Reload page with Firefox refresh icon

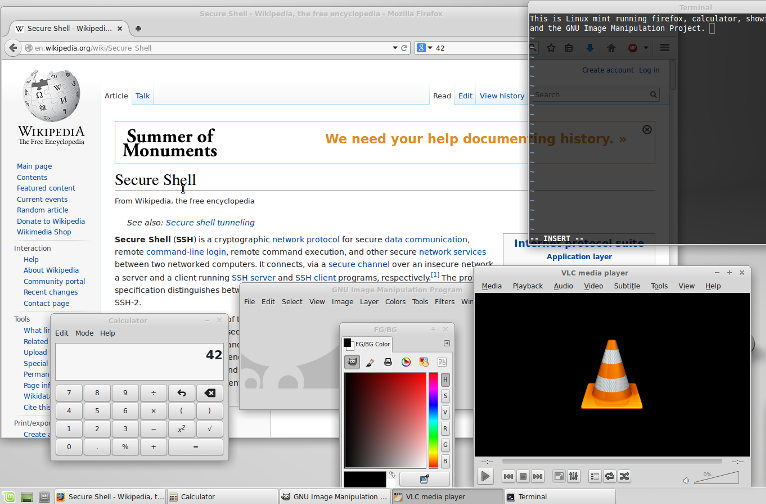point(404,48)
